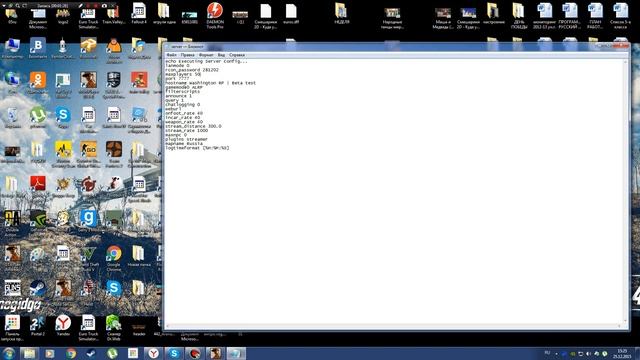This screenshot has width=640, height=360.
Task: Select the Новая папка folder on desktop
Action: pyautogui.click(x=139, y=256)
